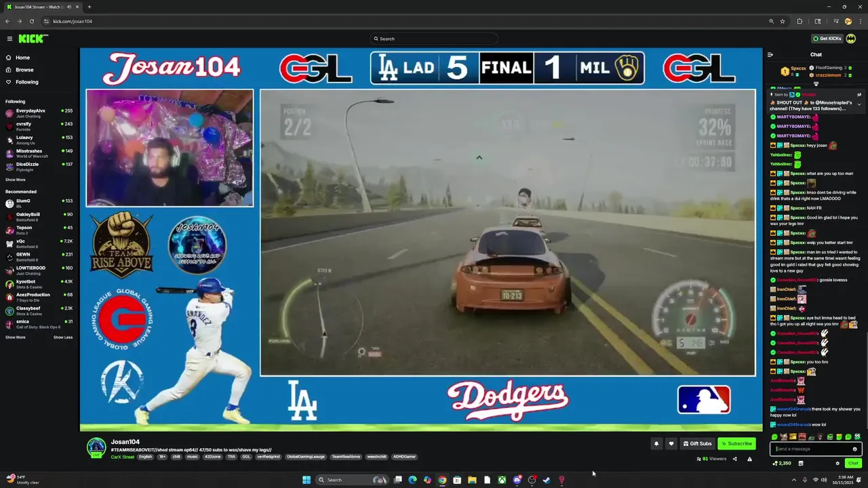Open OakleyBoiii Battlefield 6 channel
Viewport: 868px width, 488px height.
click(39, 216)
